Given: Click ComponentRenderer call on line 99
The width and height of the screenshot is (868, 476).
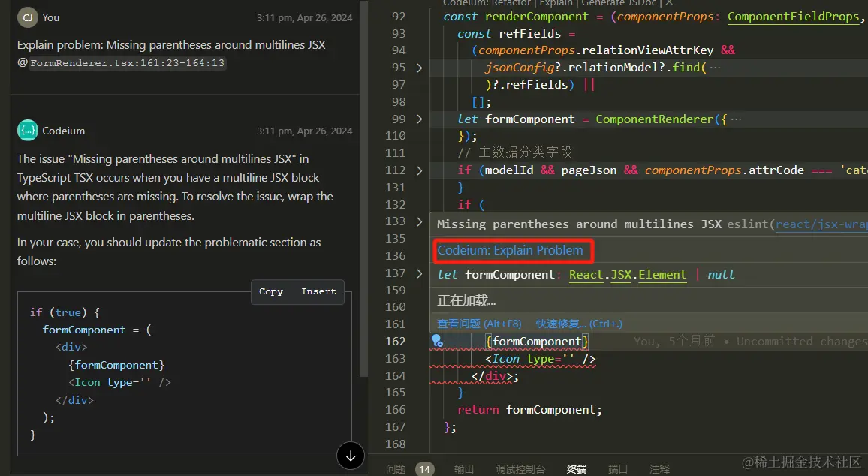Looking at the screenshot, I should pyautogui.click(x=655, y=119).
